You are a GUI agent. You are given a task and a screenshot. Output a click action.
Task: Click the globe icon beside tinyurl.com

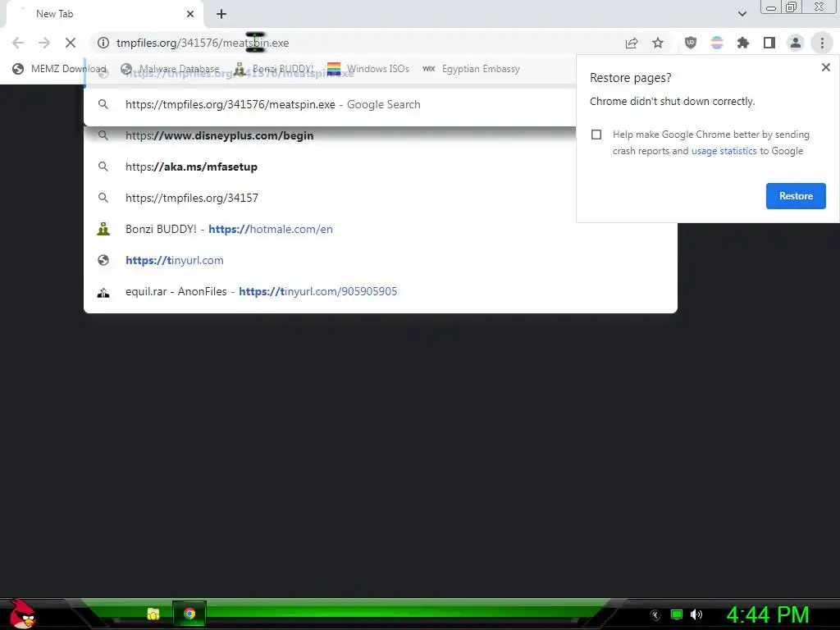click(x=103, y=260)
